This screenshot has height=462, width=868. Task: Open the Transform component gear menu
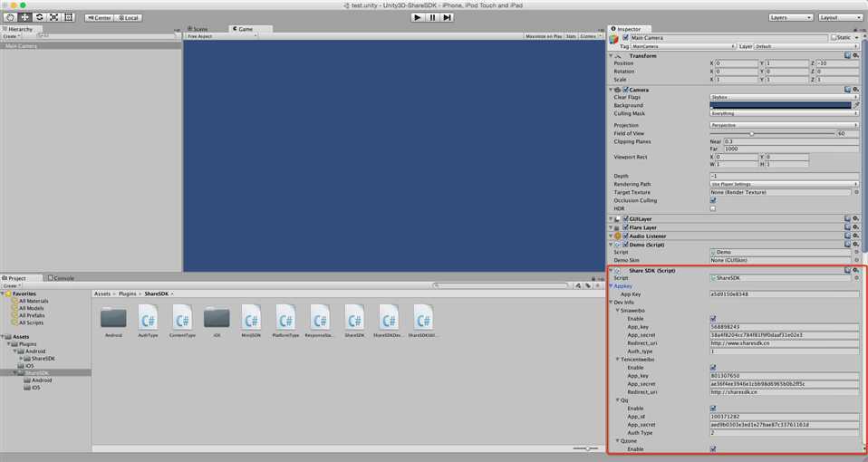pos(856,56)
